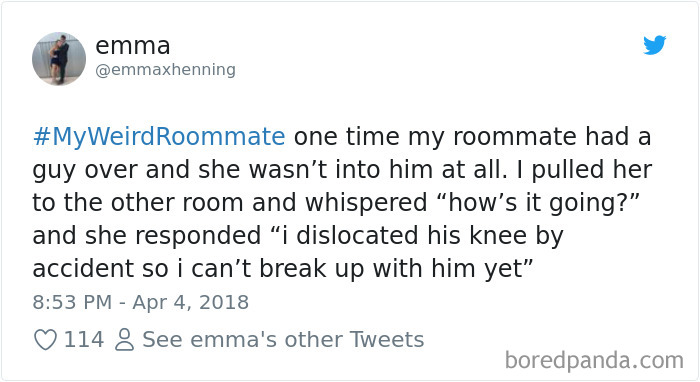700x382 pixels.
Task: Click the blue Twitter bird logo
Action: pos(654,45)
